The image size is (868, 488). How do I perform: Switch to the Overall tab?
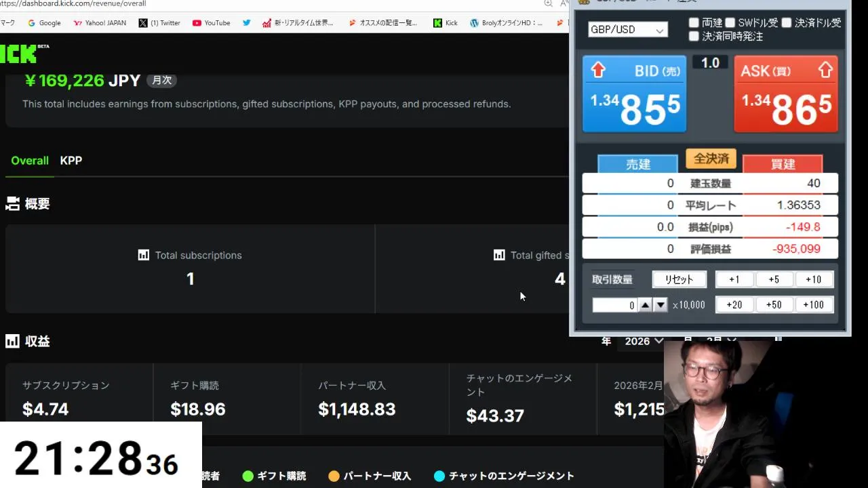(x=30, y=161)
